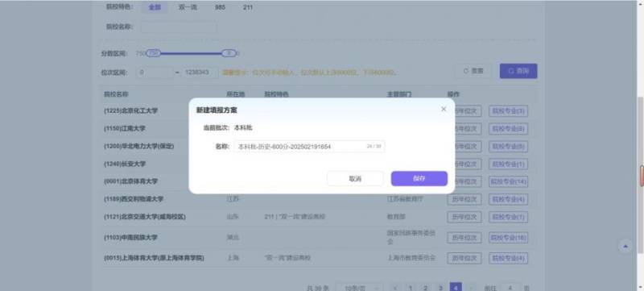Select 双一流 in 院校特色 filter
Screen dimensions: 644x291
point(188,7)
